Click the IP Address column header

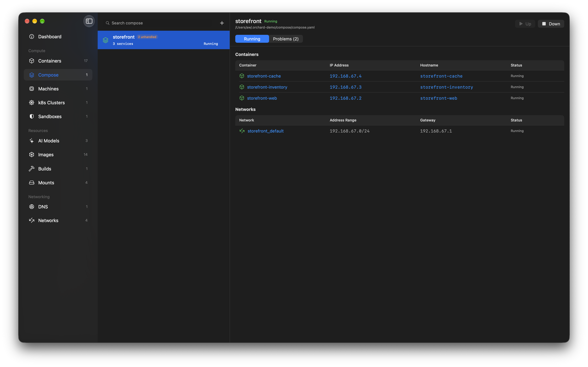(x=339, y=65)
